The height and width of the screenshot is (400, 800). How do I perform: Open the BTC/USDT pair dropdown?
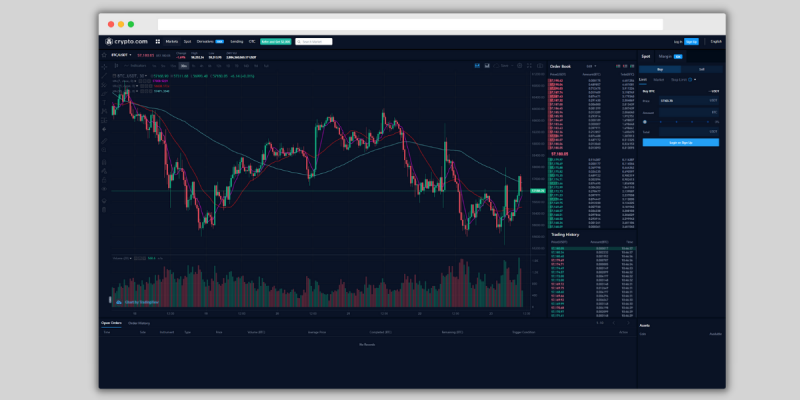122,55
